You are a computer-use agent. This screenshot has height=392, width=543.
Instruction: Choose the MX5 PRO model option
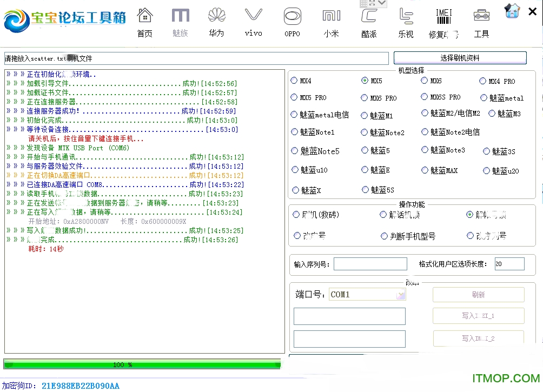coord(294,97)
